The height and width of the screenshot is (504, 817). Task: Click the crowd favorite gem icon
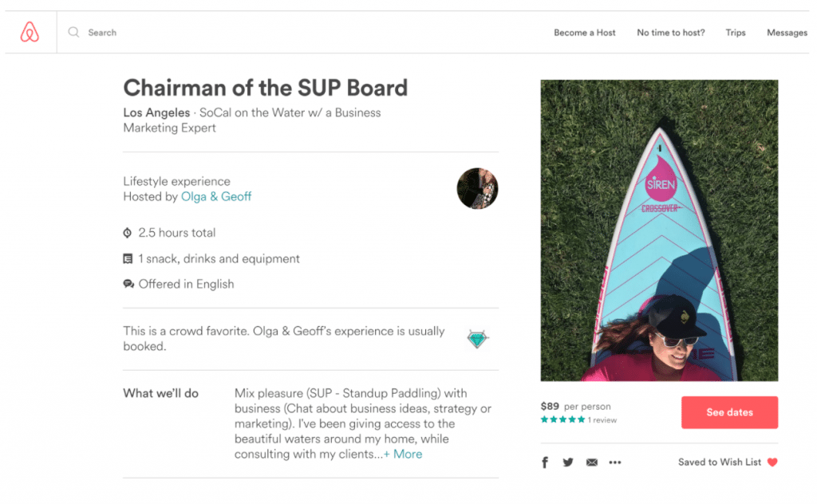click(477, 338)
